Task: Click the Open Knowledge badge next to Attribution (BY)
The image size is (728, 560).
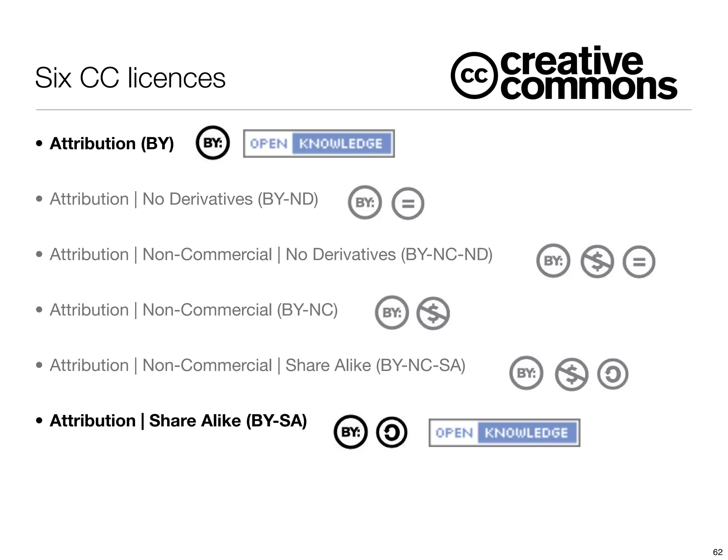Action: click(x=319, y=144)
